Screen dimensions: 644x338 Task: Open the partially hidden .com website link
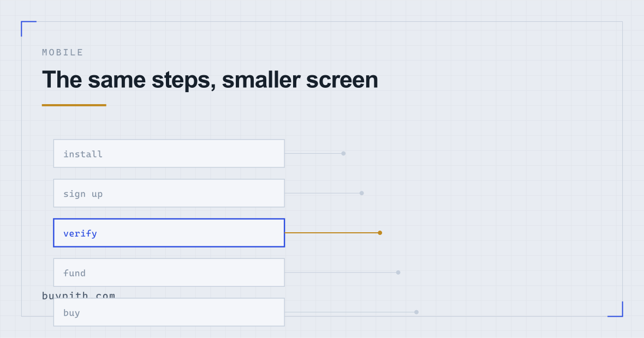[x=79, y=295]
